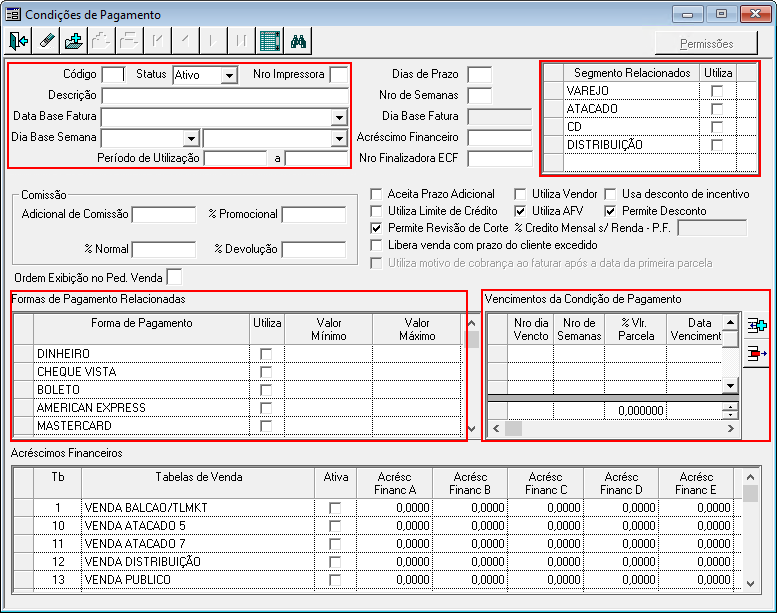Screen dimensions: 777x613
Task: Activate VENDA ATACADO 5 table checkbox
Action: click(335, 526)
